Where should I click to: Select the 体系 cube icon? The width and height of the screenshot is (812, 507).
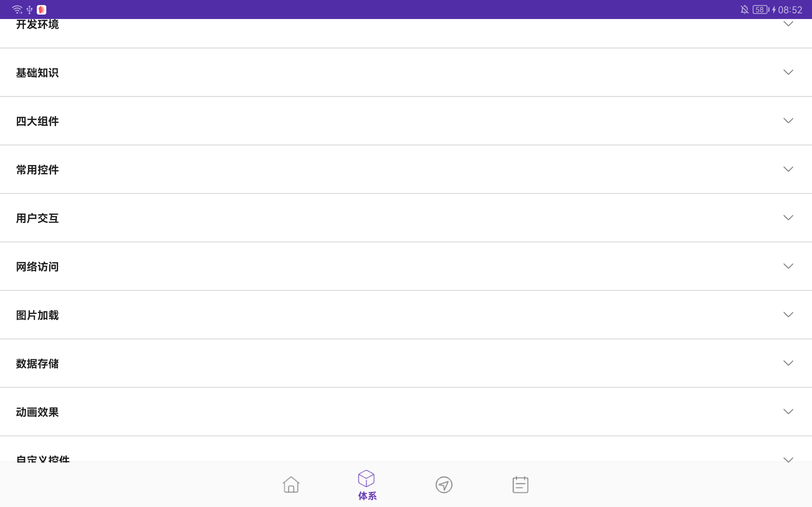[x=366, y=478]
